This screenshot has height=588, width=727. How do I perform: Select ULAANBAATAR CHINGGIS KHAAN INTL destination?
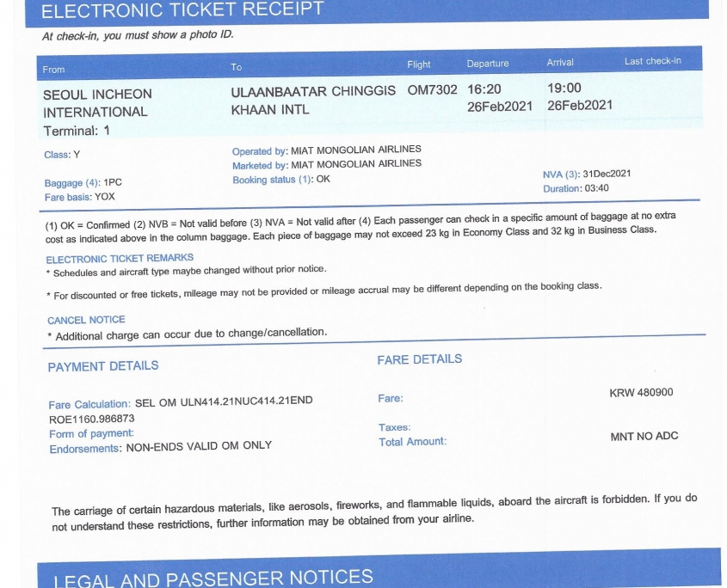click(313, 100)
